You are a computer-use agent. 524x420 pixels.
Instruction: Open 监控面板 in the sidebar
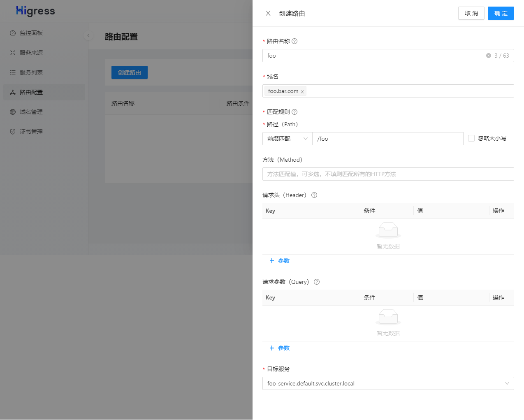pyautogui.click(x=31, y=33)
